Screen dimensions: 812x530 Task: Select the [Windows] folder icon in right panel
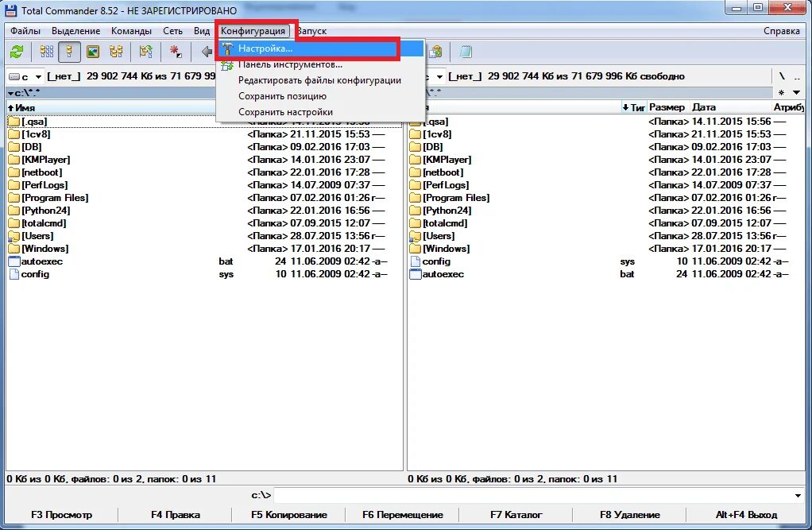416,249
